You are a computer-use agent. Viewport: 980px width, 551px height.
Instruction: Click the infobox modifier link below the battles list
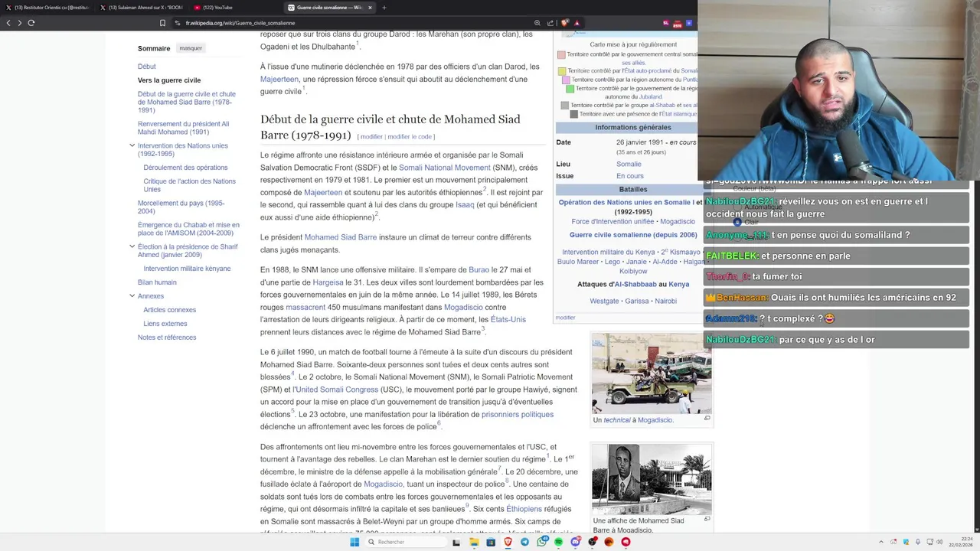pyautogui.click(x=565, y=318)
